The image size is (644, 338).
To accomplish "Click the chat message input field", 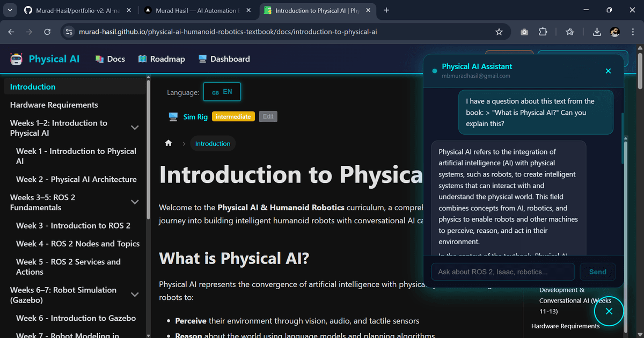I will coord(502,272).
